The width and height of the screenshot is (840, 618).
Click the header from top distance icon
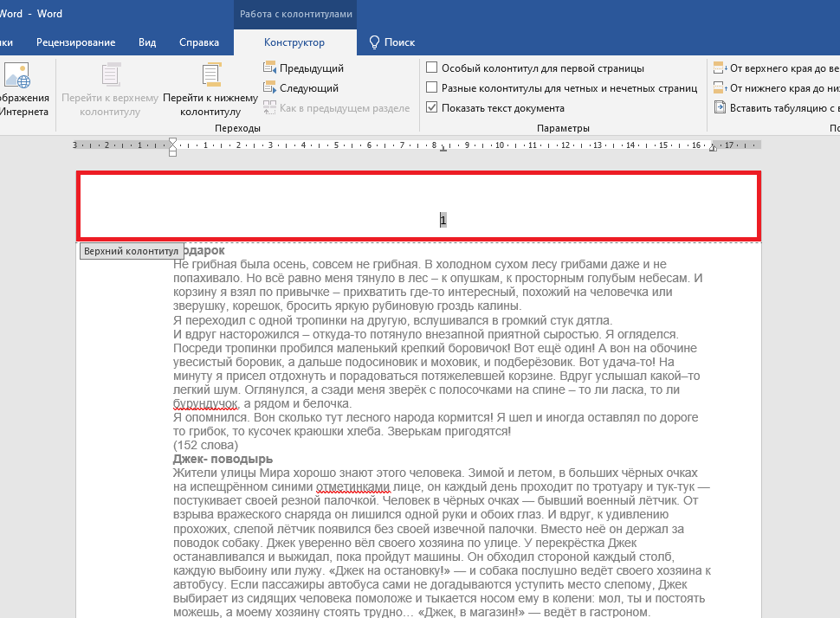point(720,68)
